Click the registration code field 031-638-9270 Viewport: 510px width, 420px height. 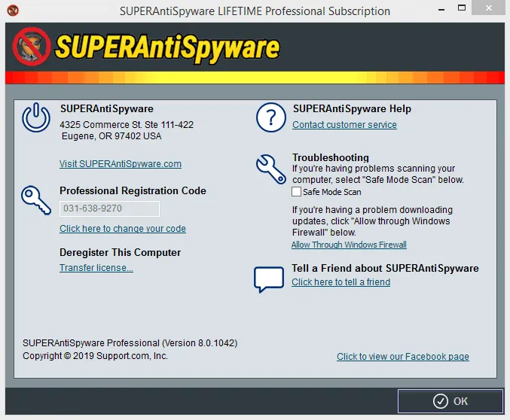pos(110,208)
